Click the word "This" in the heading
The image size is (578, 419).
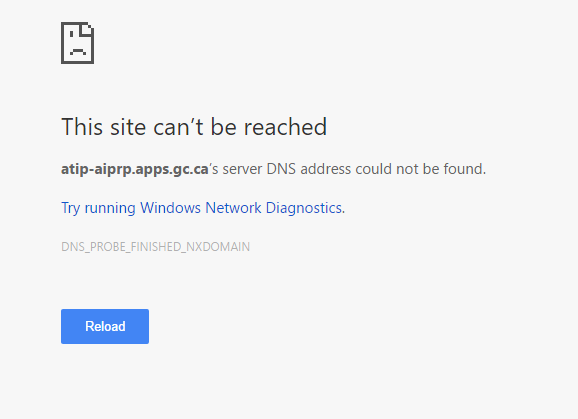point(82,127)
